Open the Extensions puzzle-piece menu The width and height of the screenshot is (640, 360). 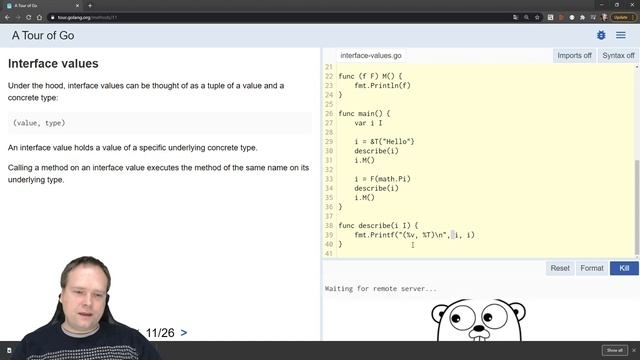point(582,18)
